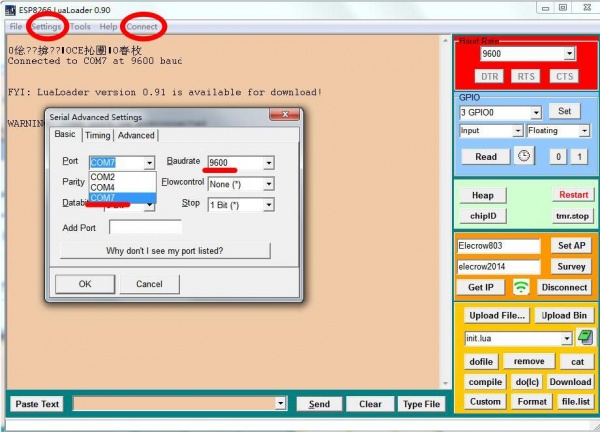
Task: Click the Download button
Action: click(x=570, y=381)
